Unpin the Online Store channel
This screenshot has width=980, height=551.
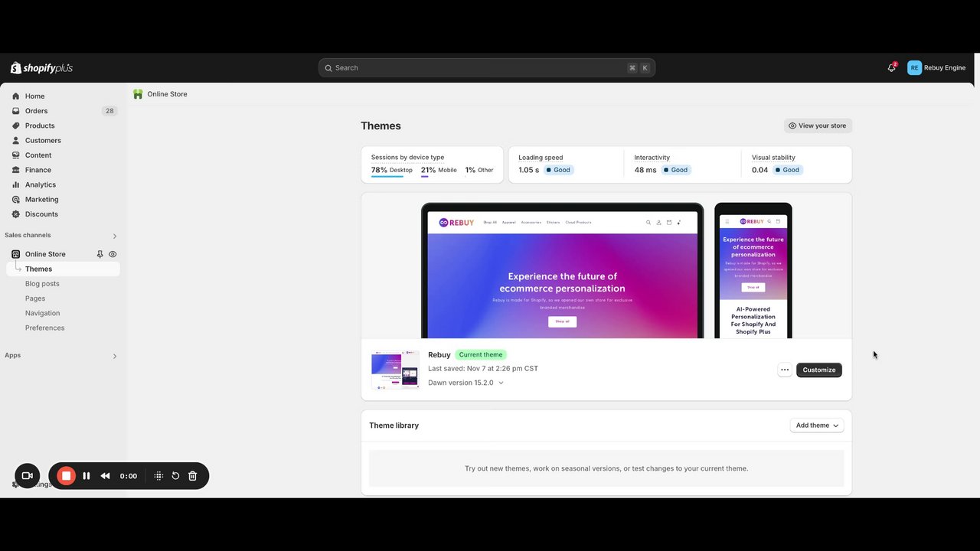[x=100, y=254]
